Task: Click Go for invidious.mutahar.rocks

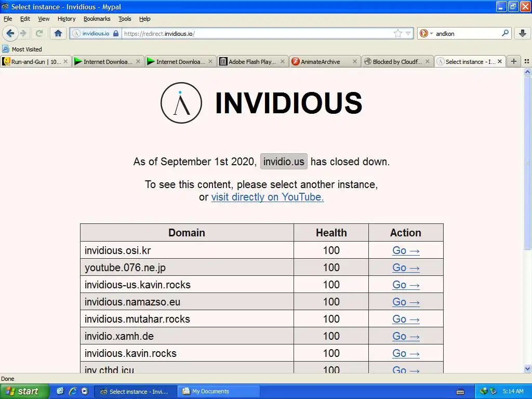Action: tap(406, 319)
